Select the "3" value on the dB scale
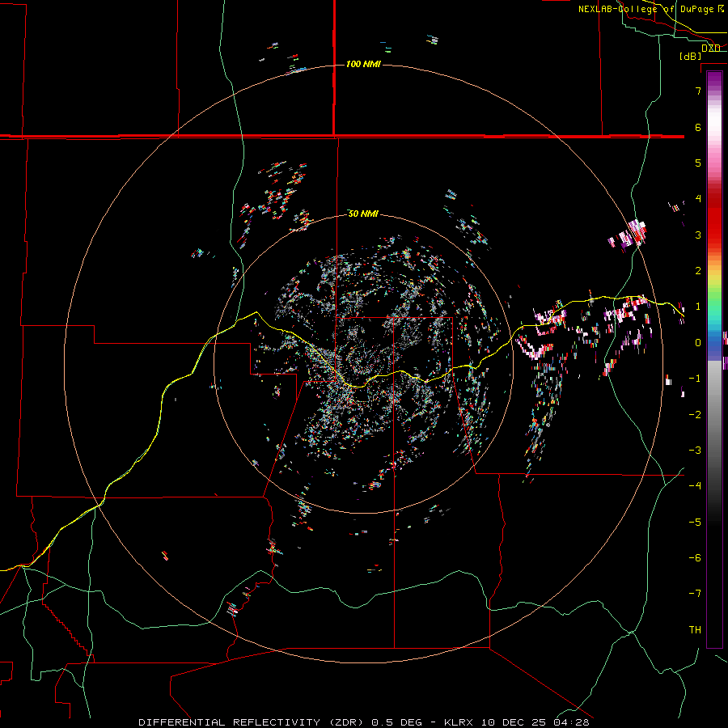 pyautogui.click(x=698, y=235)
